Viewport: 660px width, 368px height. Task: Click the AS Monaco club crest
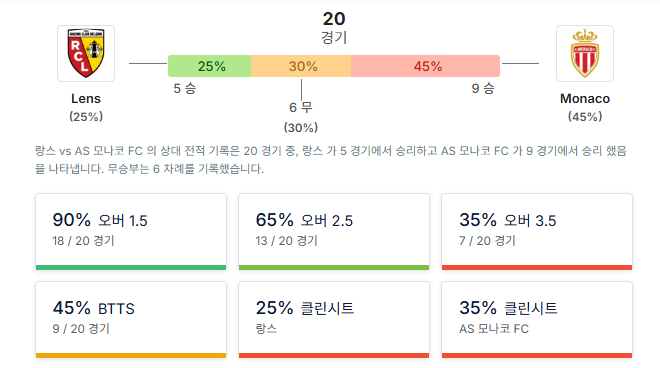(x=585, y=53)
